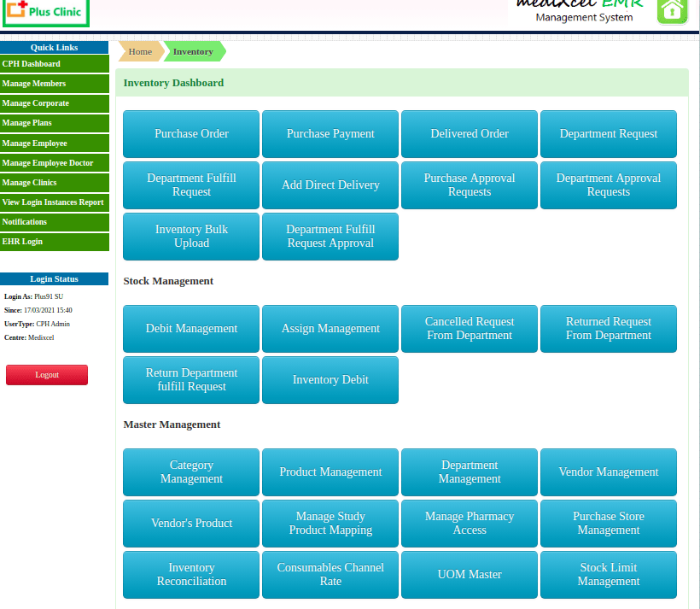Go to Debit Management

191,329
